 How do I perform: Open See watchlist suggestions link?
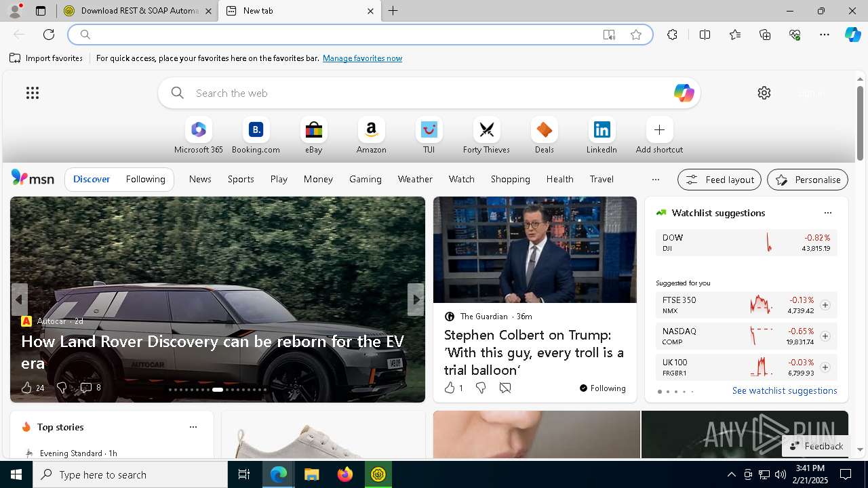click(785, 390)
